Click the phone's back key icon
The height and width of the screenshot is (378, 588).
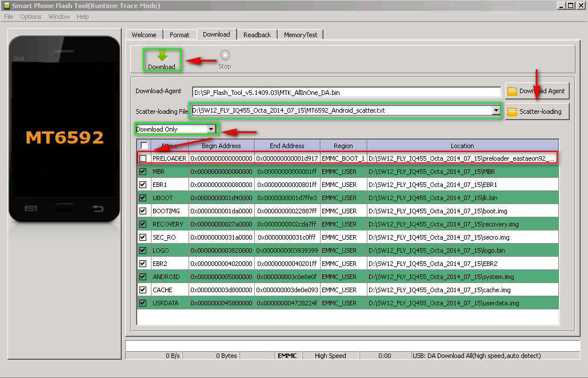click(x=98, y=208)
